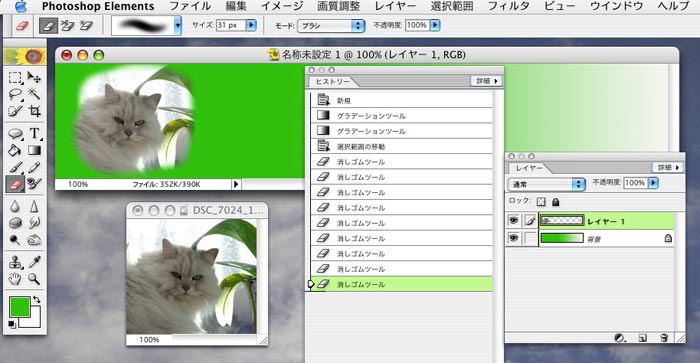700x363 pixels.
Task: Toggle link box beside 背景 layer
Action: tap(530, 238)
